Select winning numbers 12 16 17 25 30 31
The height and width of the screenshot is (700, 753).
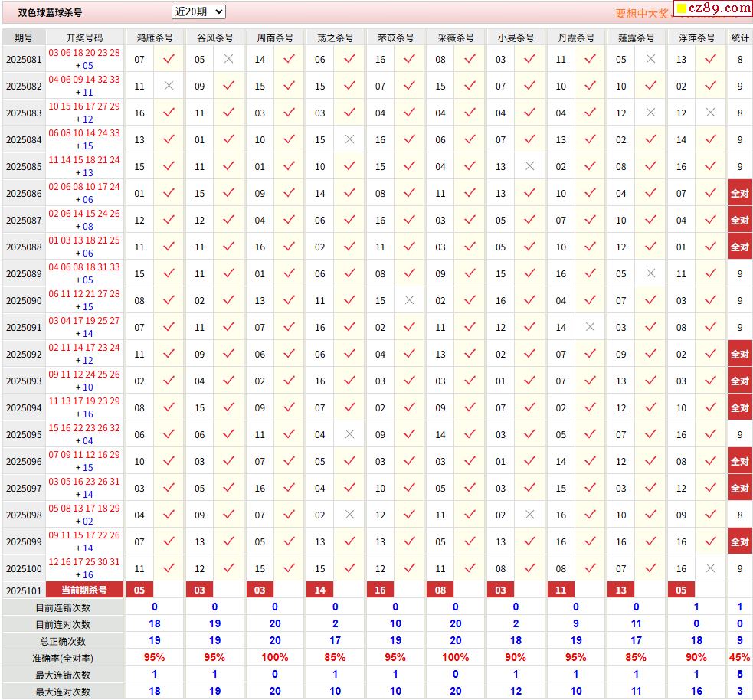click(x=84, y=561)
